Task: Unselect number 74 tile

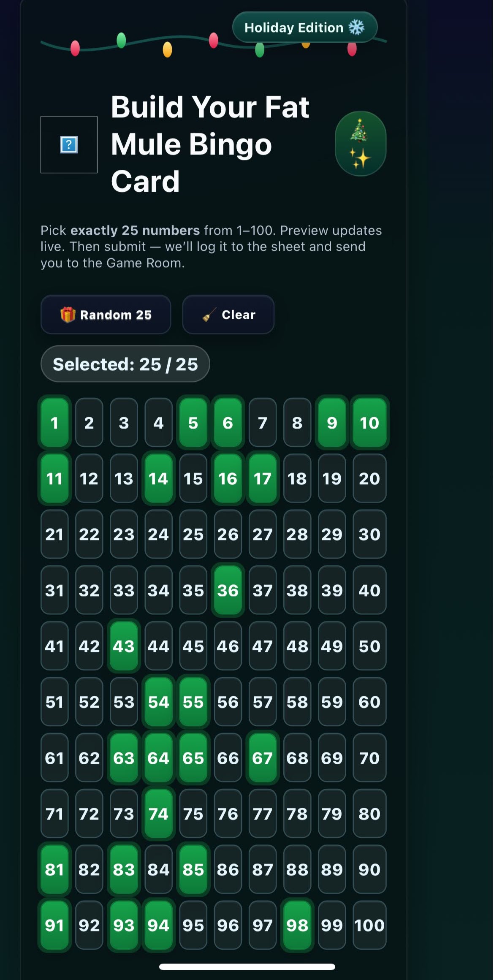Action: tap(158, 813)
